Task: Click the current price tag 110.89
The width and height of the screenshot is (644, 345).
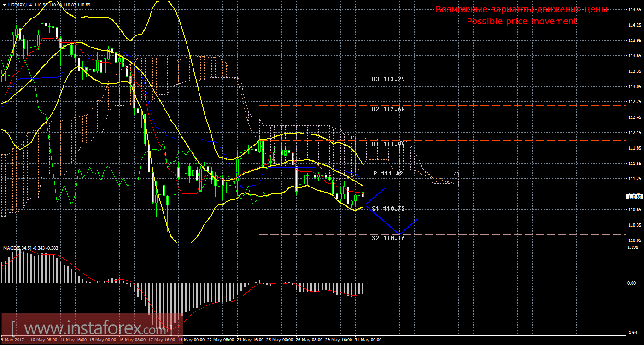Action: coord(635,197)
